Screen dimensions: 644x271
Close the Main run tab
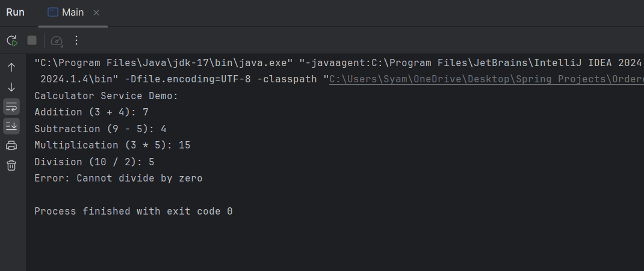click(x=96, y=13)
